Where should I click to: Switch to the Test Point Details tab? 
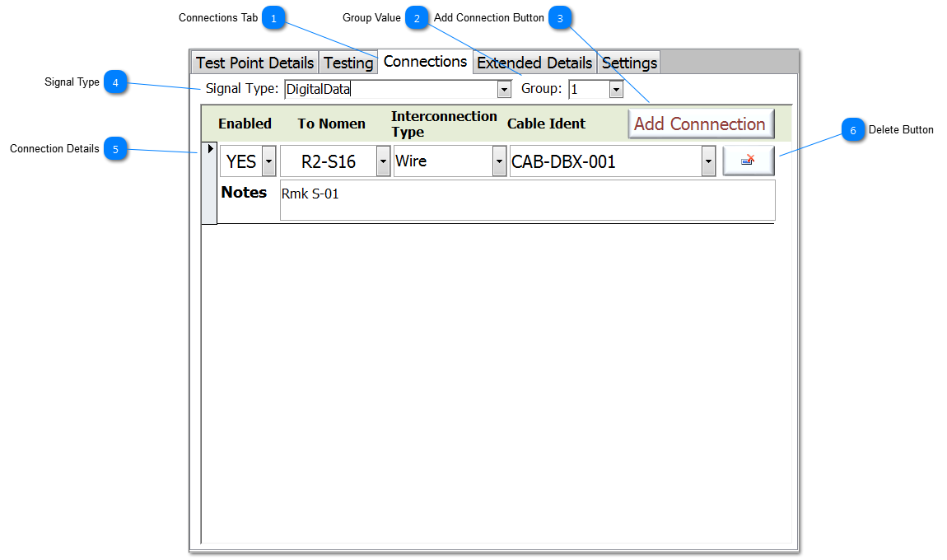coord(254,63)
